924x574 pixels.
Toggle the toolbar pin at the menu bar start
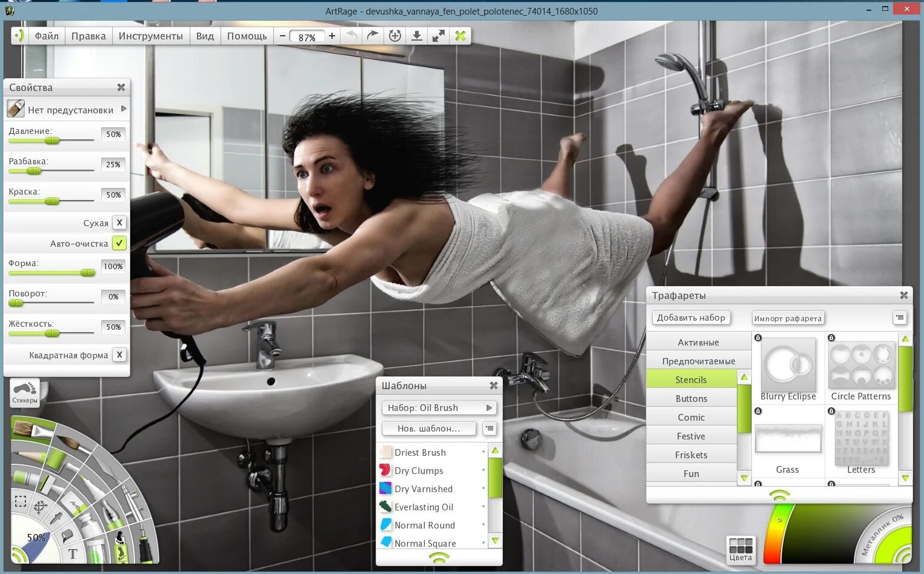coord(19,36)
